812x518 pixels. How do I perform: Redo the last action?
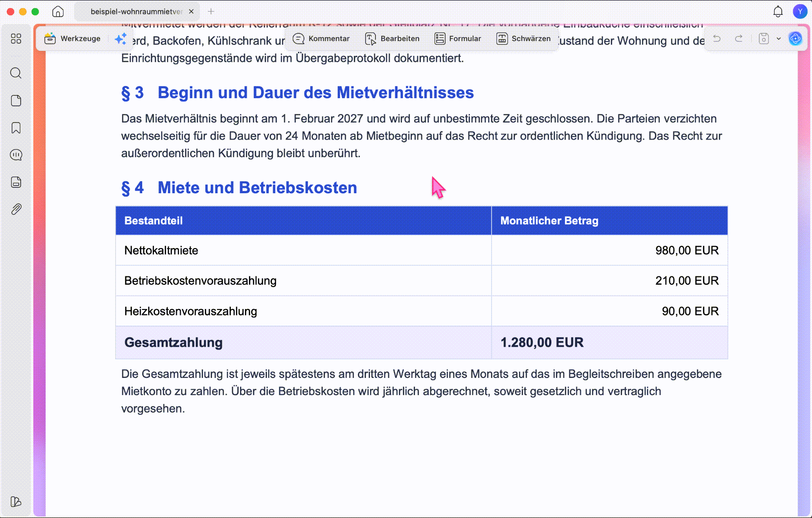click(x=739, y=39)
